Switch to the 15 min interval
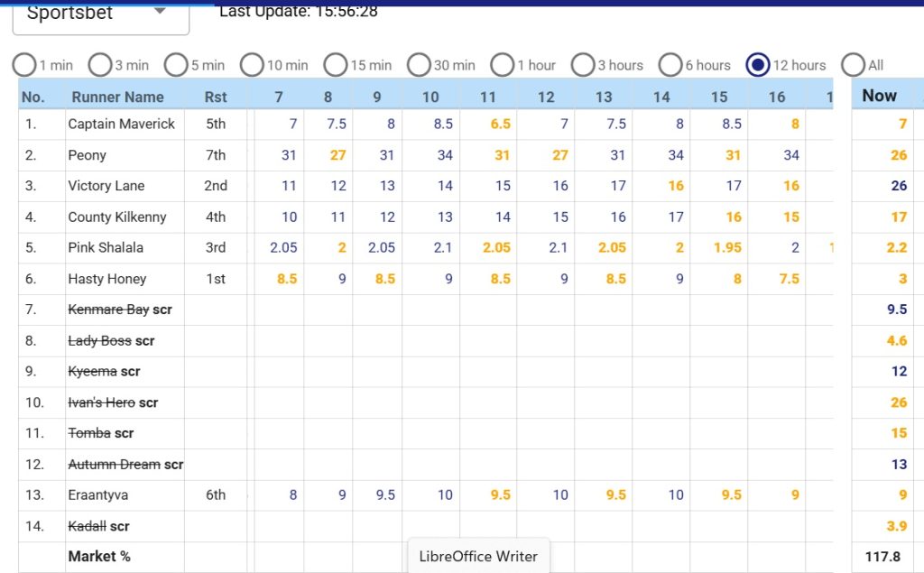Image resolution: width=924 pixels, height=573 pixels. pos(336,65)
